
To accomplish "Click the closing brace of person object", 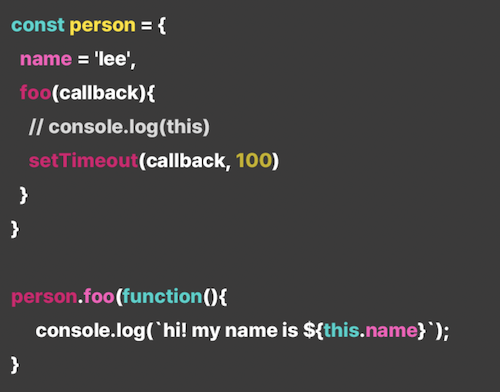I will pyautogui.click(x=15, y=229).
